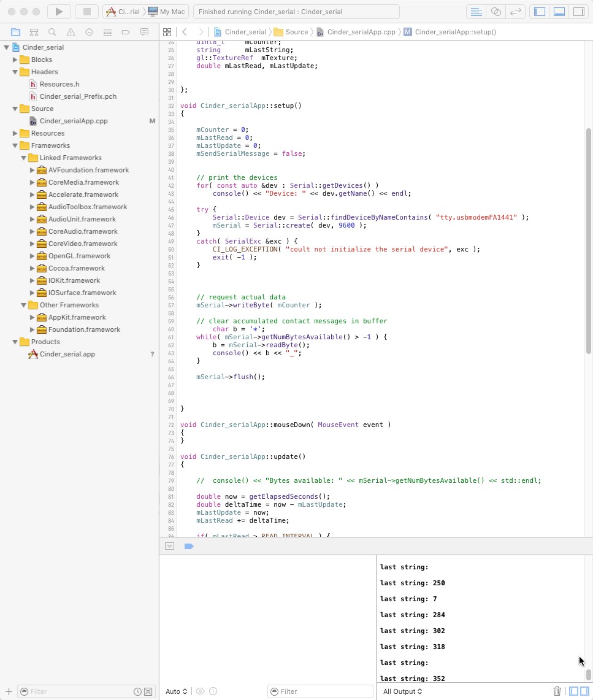Run the project with the Play button

click(x=59, y=12)
